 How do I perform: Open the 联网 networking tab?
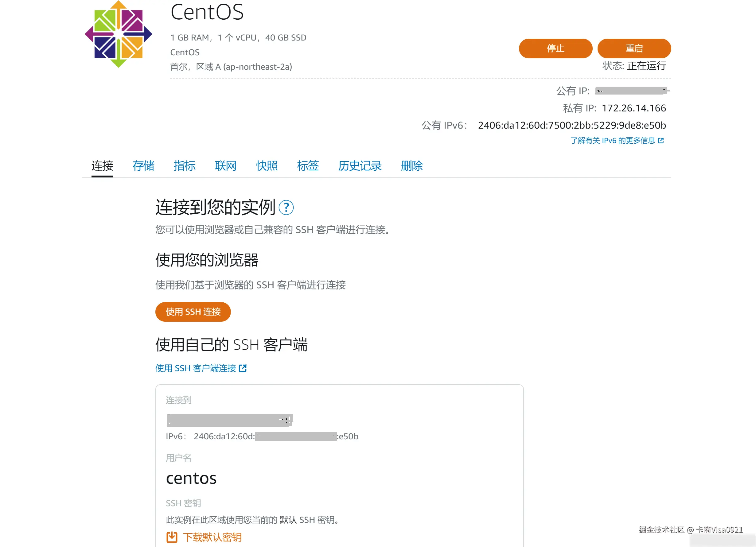pyautogui.click(x=225, y=165)
